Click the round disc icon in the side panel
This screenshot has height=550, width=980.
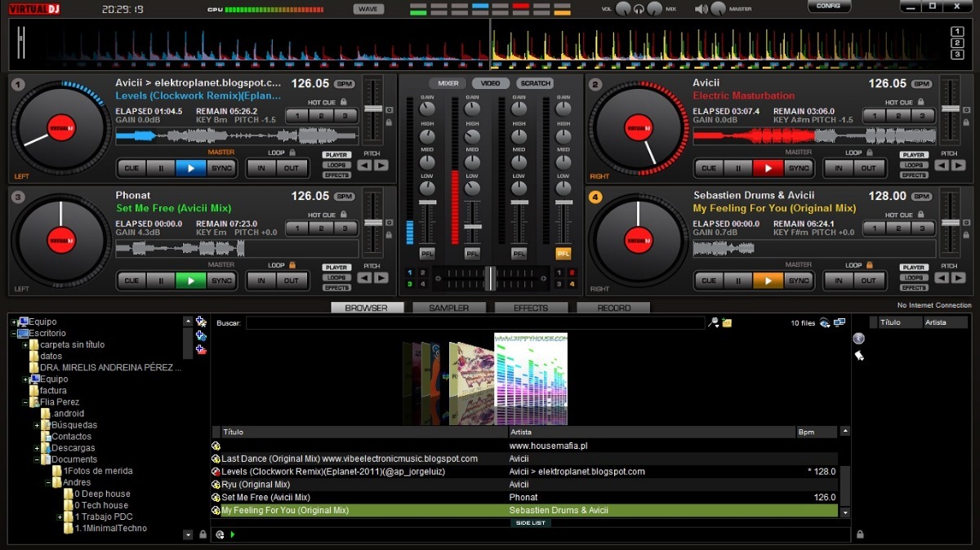click(x=858, y=339)
